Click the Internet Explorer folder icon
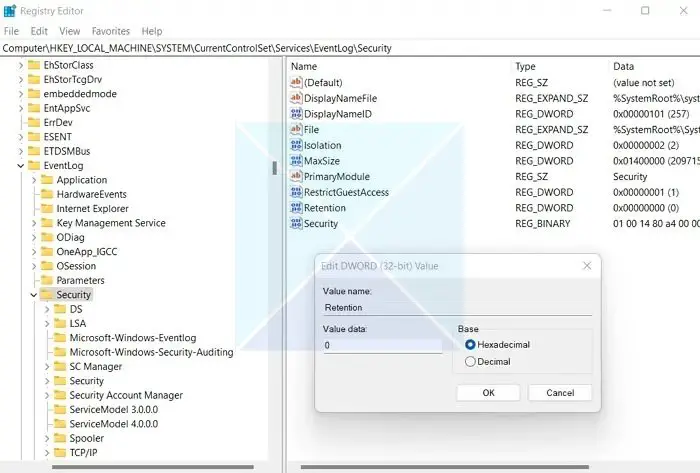The height and width of the screenshot is (473, 700). pyautogui.click(x=47, y=208)
